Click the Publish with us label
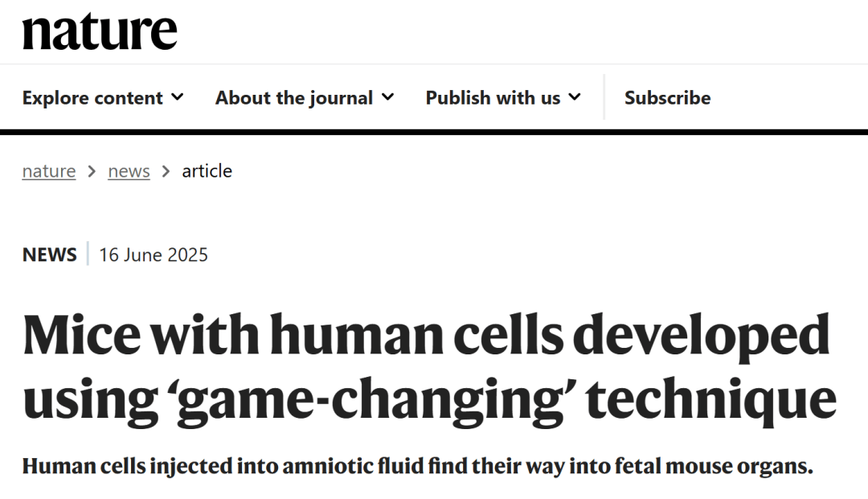 coord(493,98)
